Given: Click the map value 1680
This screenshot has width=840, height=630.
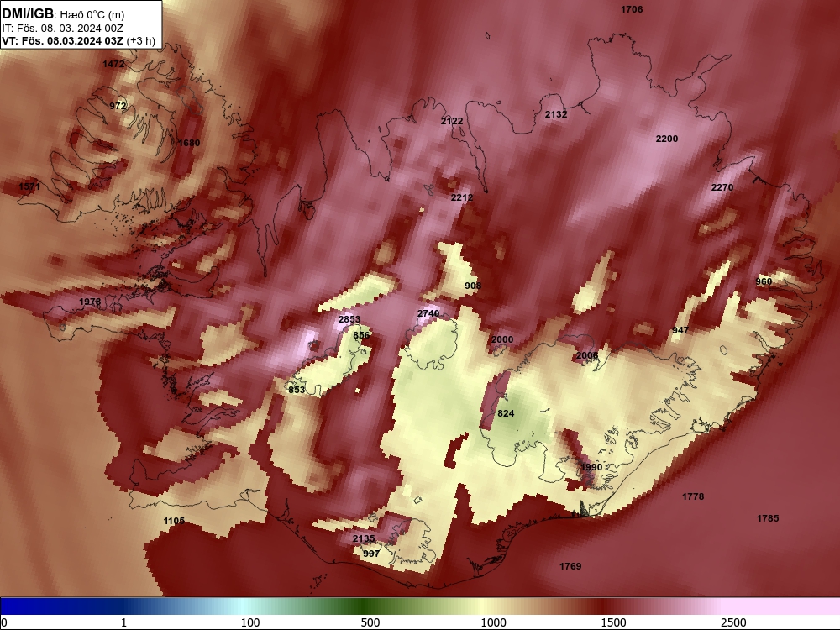Looking at the screenshot, I should coord(188,143).
